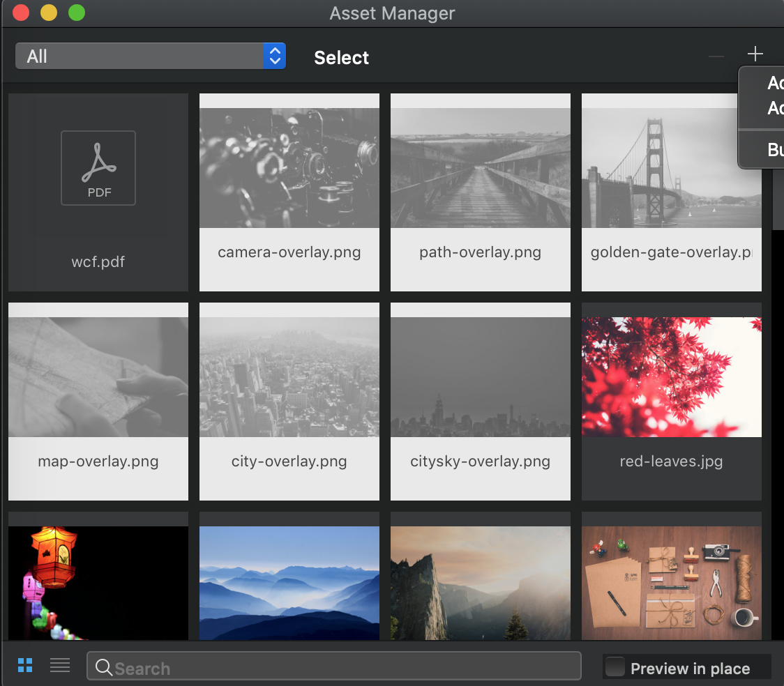This screenshot has width=784, height=686.
Task: Click the PDF icon for wcf.pdf
Action: 98,168
